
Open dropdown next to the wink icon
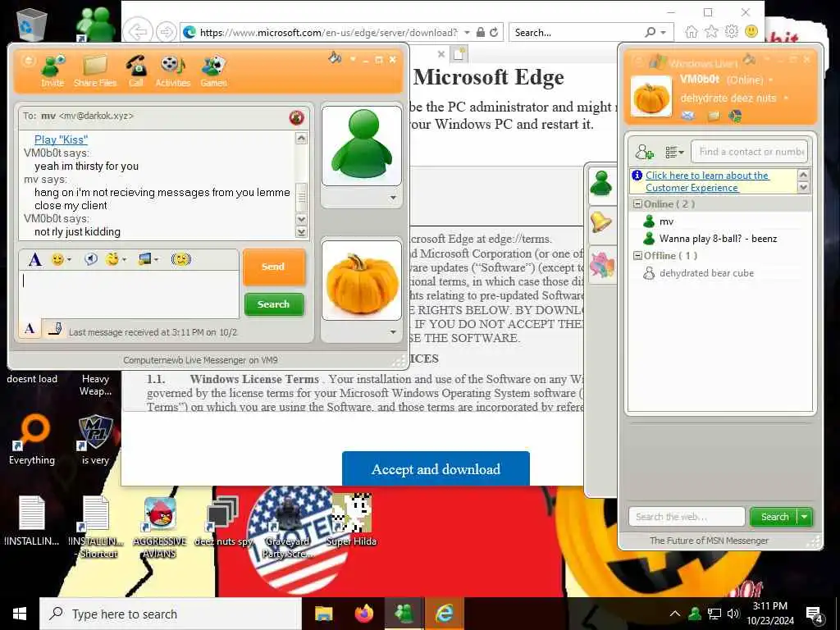coord(125,260)
